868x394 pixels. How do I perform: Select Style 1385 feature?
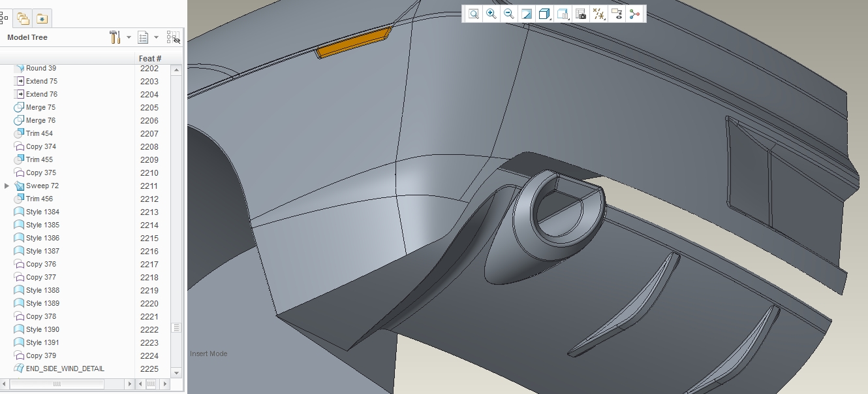click(x=42, y=225)
